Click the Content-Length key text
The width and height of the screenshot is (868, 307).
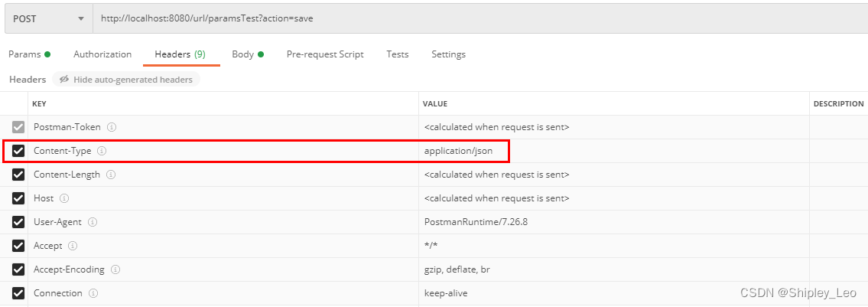67,175
